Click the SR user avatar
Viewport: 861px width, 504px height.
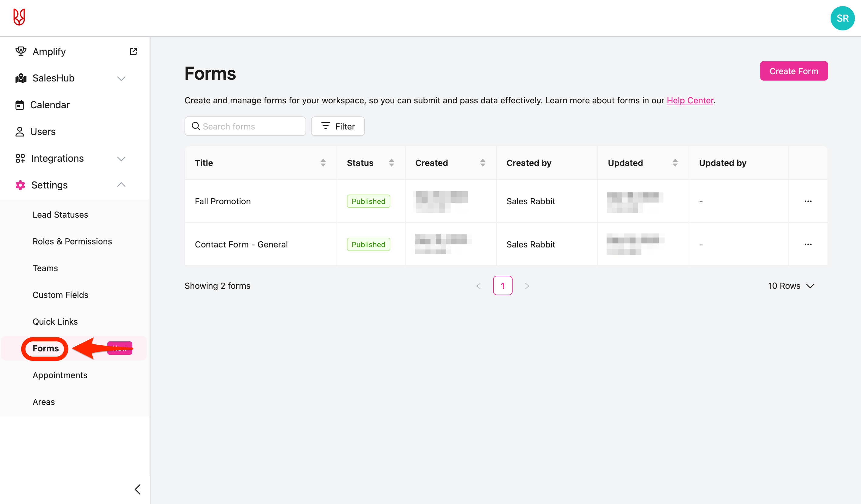point(842,18)
